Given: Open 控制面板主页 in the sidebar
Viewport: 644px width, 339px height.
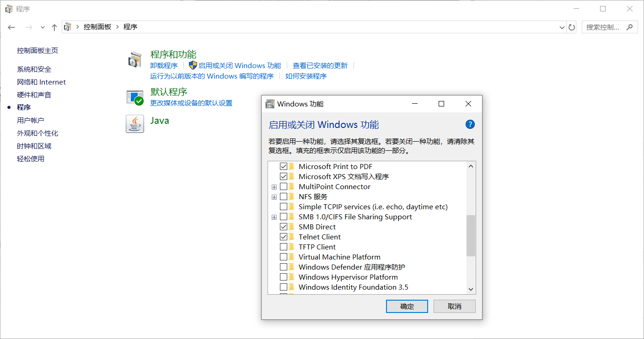Looking at the screenshot, I should (x=38, y=50).
